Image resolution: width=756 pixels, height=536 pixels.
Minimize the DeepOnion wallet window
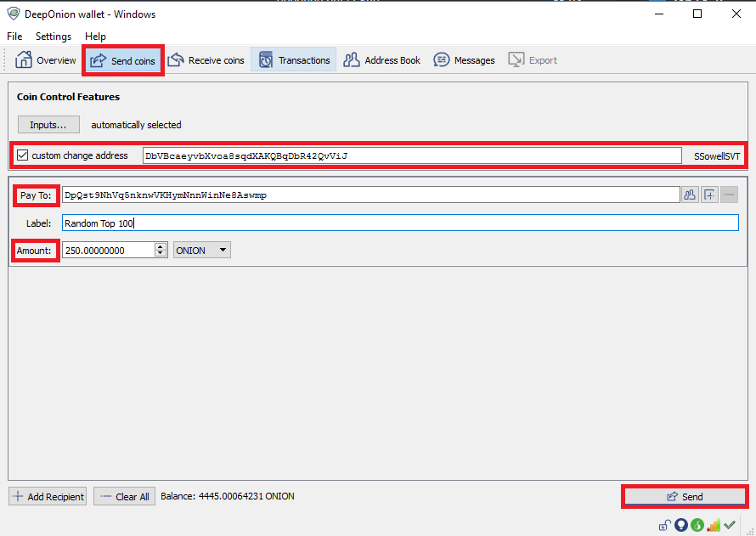[658, 14]
